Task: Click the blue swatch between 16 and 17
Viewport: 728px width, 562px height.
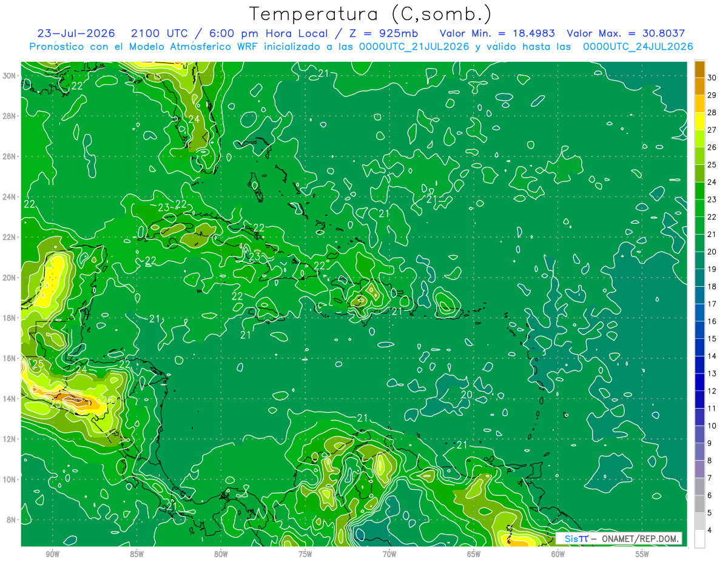Action: tap(699, 313)
